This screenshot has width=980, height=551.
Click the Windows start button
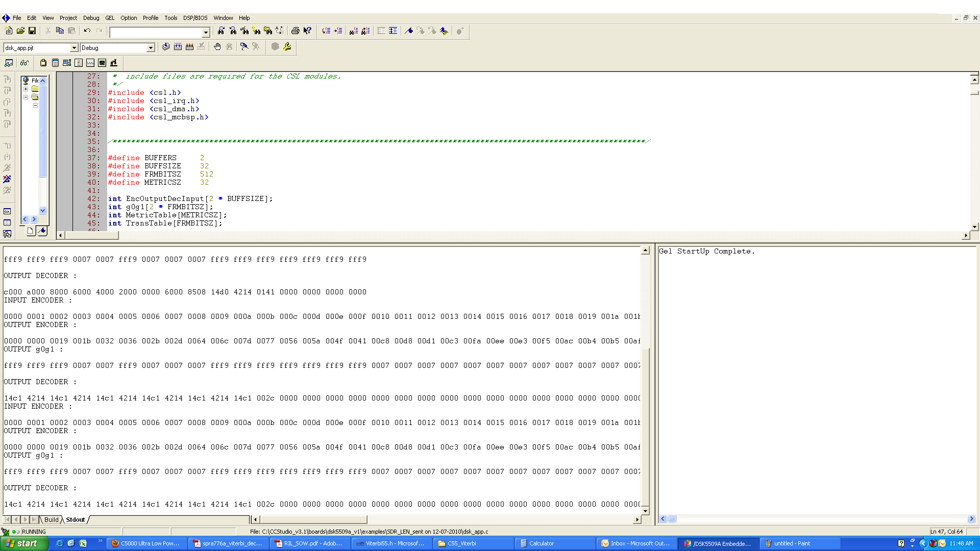tap(23, 543)
